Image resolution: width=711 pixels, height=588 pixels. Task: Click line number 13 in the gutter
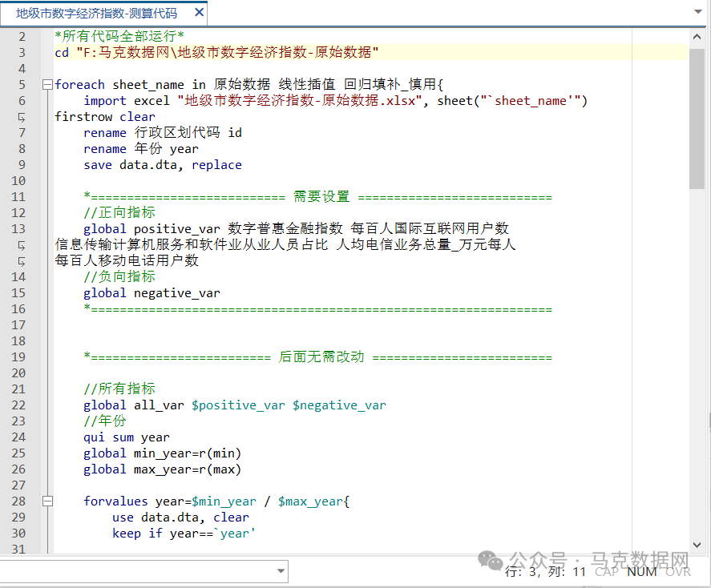(18, 229)
